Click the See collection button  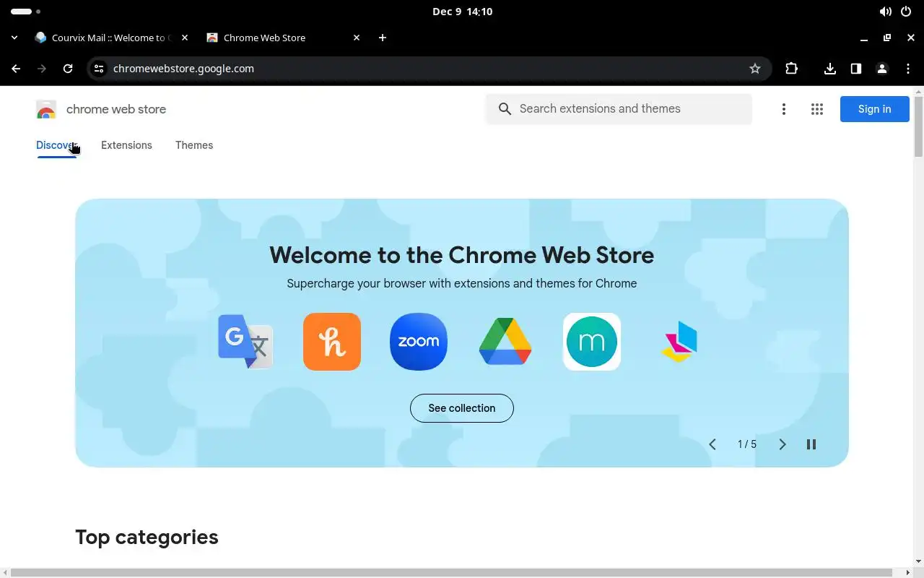pos(462,408)
